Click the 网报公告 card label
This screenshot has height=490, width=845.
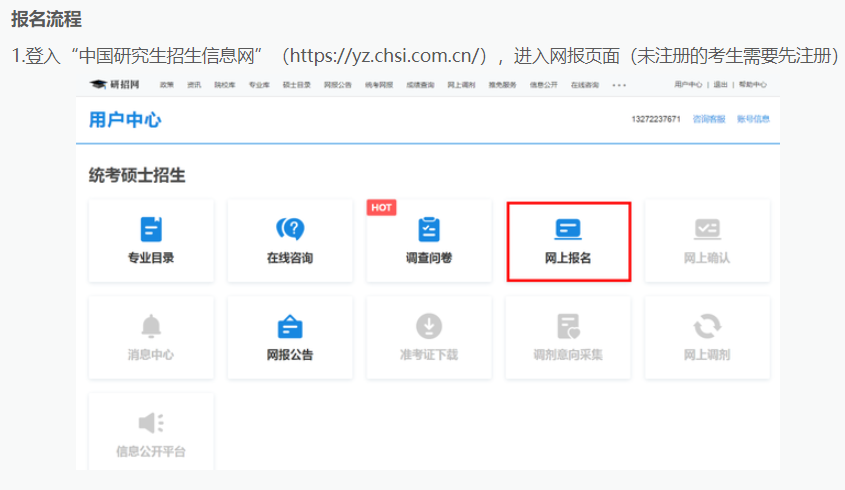290,355
